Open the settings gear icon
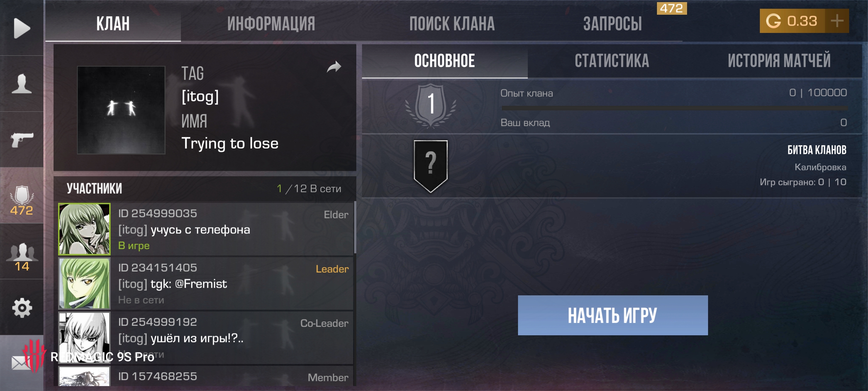 (22, 308)
